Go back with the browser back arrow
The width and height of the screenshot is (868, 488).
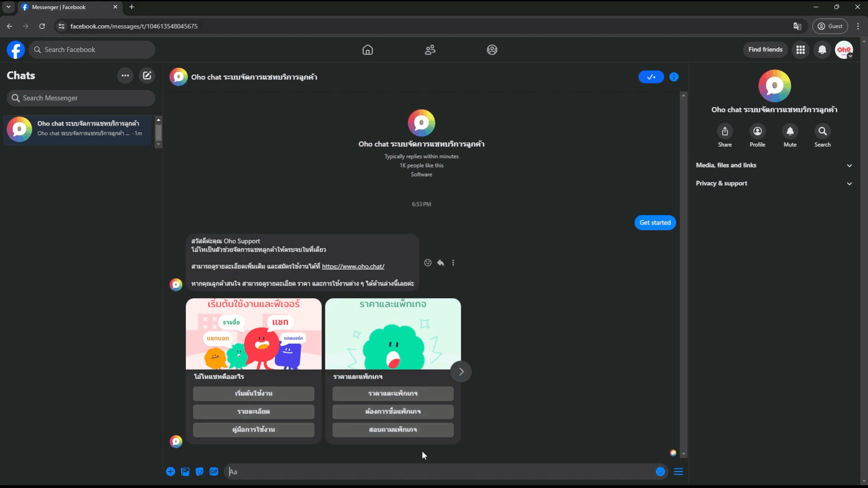tap(9, 26)
